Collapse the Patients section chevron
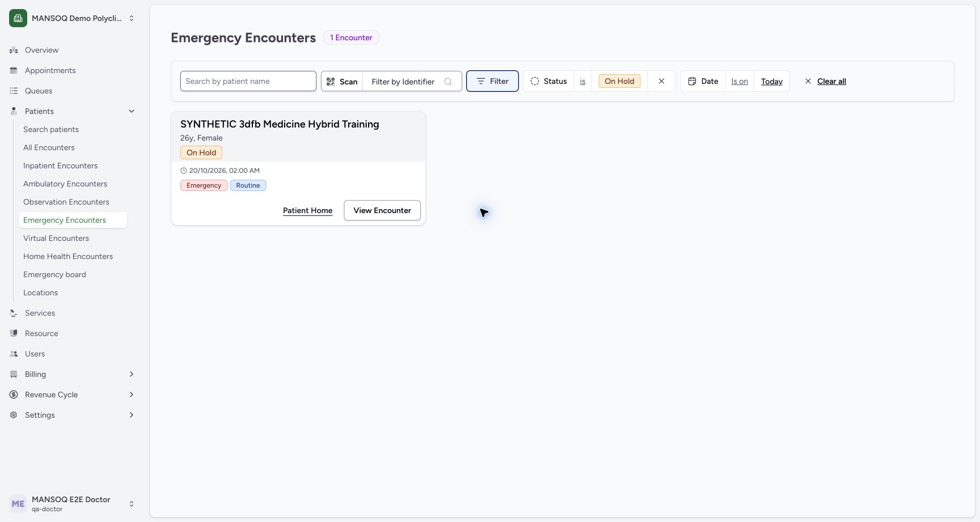The width and height of the screenshot is (980, 522). point(132,111)
